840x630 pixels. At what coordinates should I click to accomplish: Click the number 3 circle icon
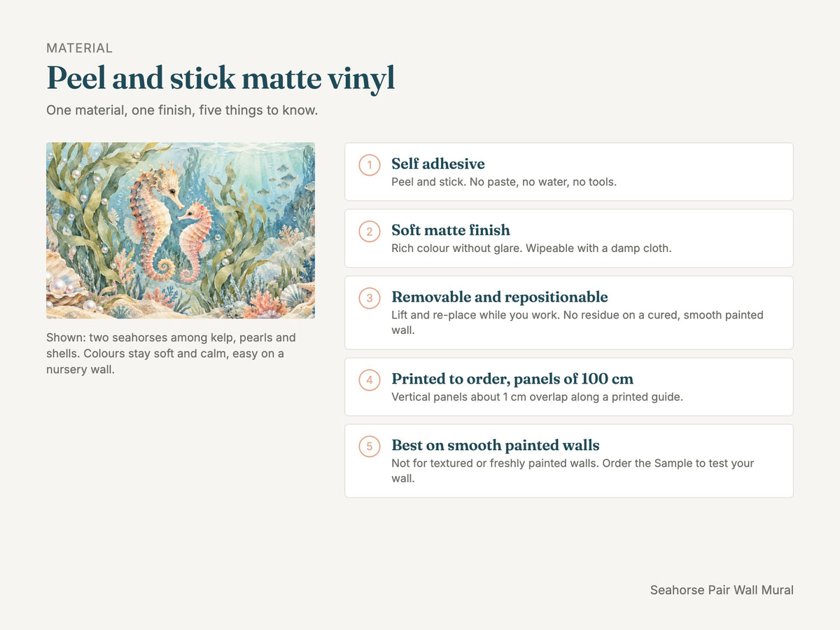[x=370, y=298]
